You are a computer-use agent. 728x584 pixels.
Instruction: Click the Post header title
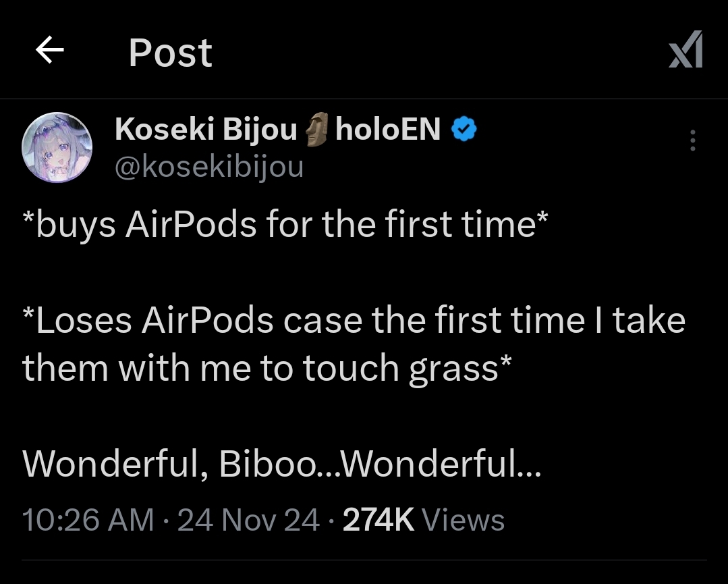click(170, 53)
